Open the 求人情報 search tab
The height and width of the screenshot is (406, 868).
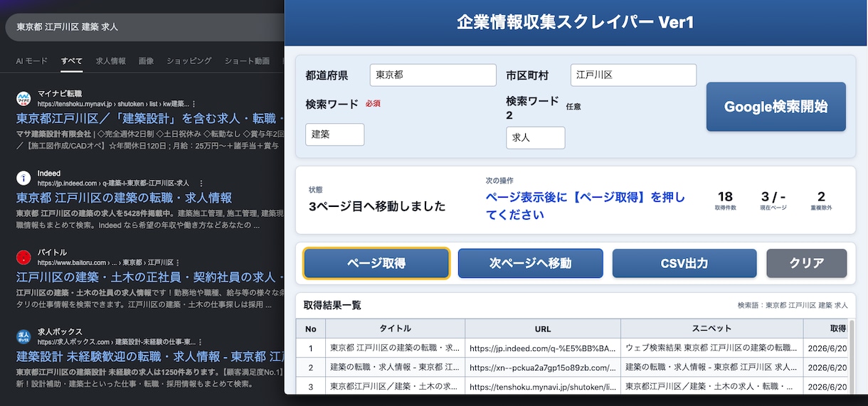111,61
